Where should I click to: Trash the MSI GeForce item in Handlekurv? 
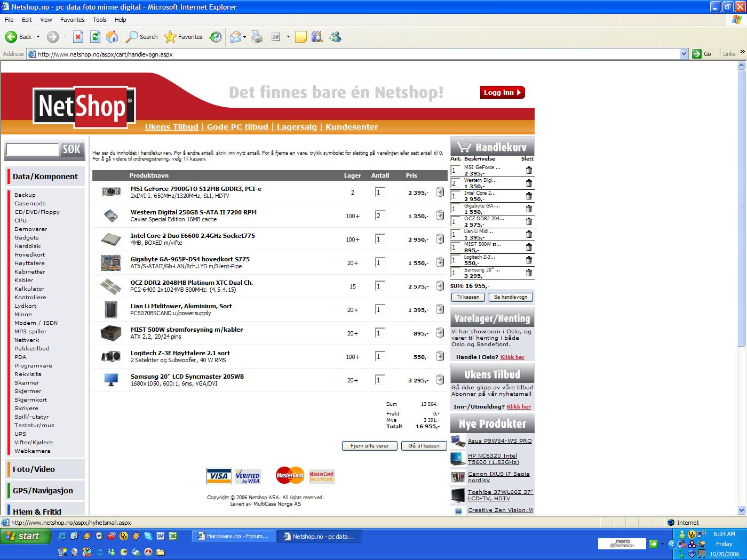[x=529, y=170]
